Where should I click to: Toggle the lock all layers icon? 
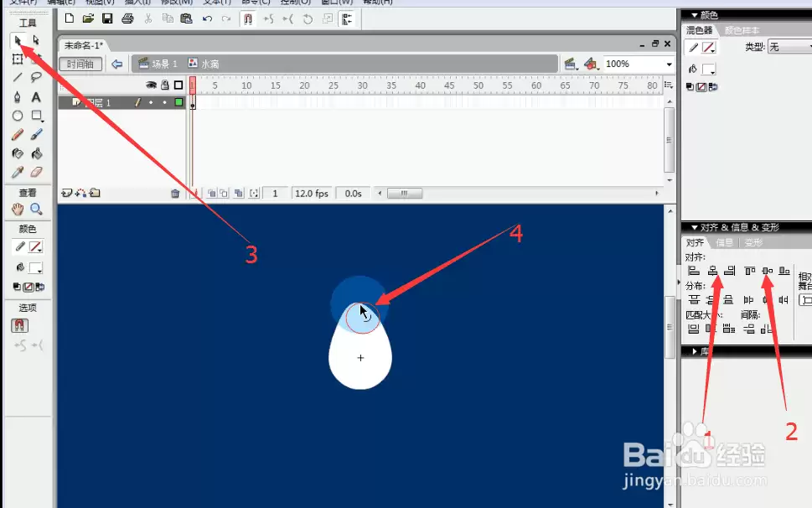tap(165, 85)
